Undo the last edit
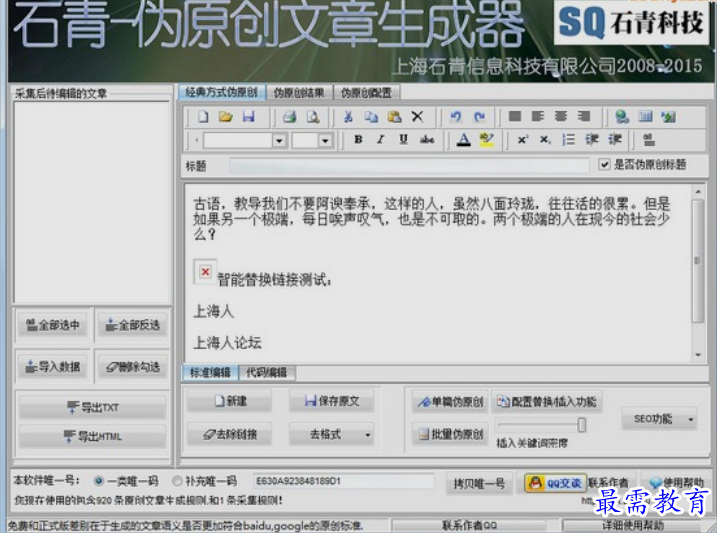 [455, 117]
